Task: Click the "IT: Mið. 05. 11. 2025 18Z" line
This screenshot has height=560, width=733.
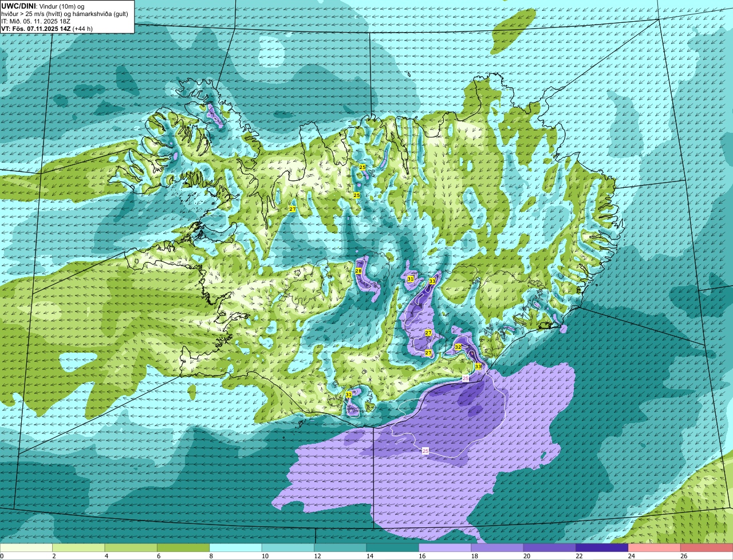Action: (x=36, y=21)
